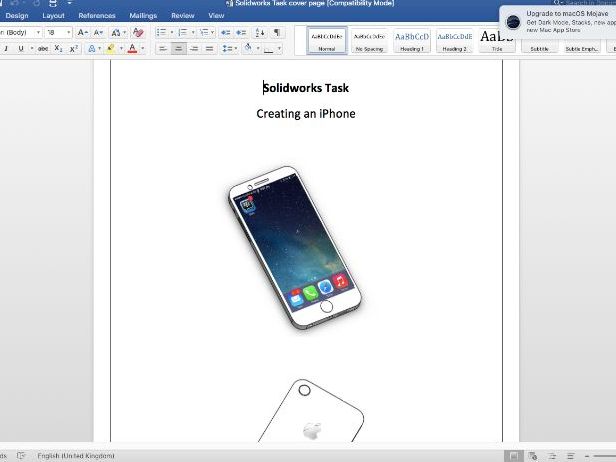Image resolution: width=616 pixels, height=462 pixels.
Task: Show paragraph marks with pilcrow icon
Action: point(277,32)
